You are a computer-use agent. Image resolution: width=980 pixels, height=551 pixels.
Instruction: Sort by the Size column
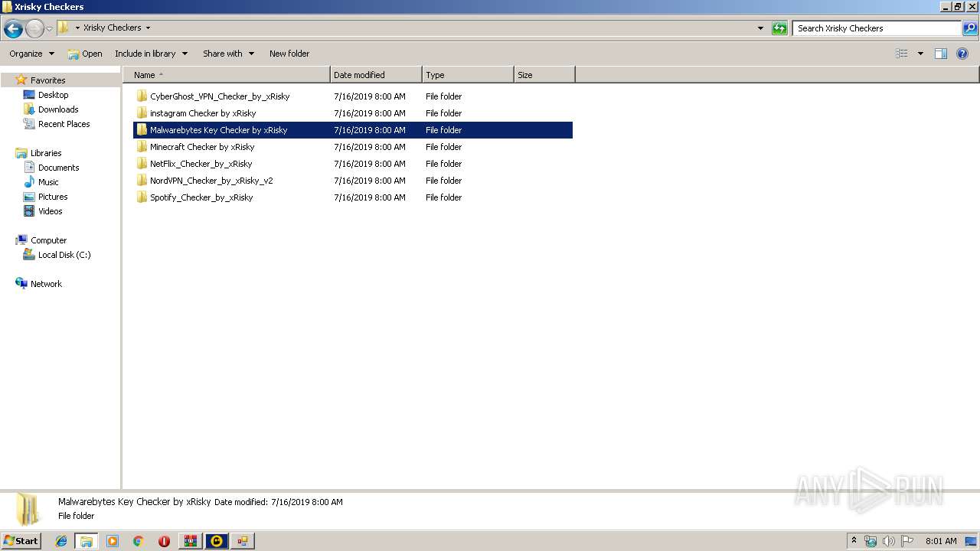point(544,75)
